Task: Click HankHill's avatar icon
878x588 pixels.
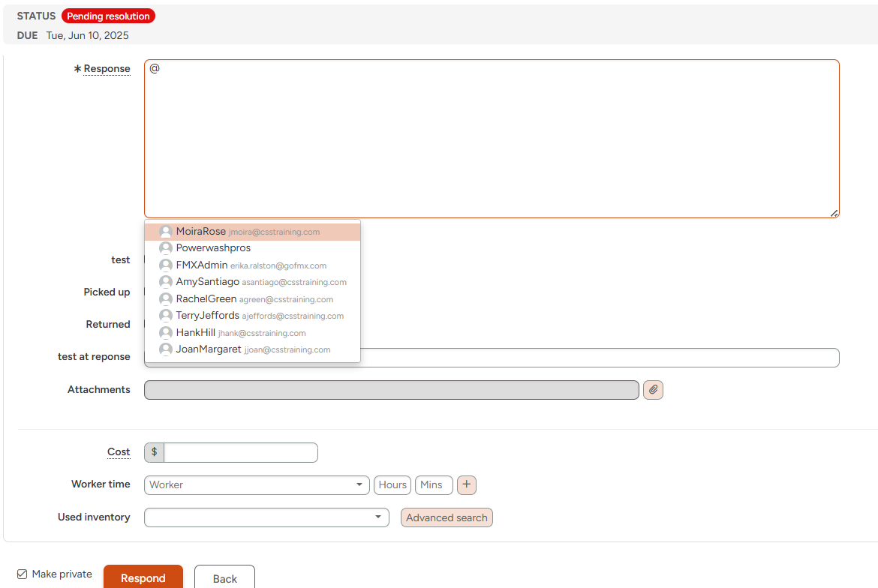Action: [166, 333]
